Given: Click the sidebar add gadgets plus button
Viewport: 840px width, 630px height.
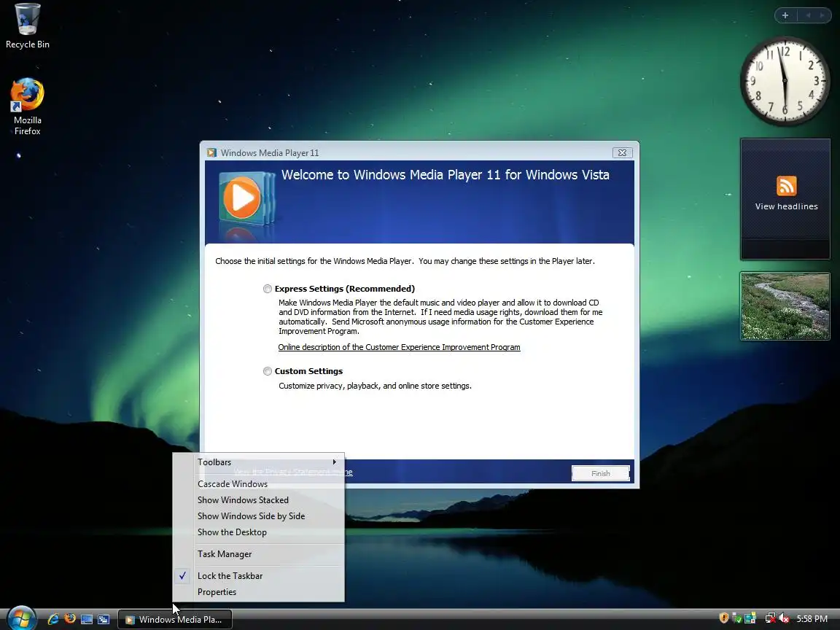Looking at the screenshot, I should pyautogui.click(x=785, y=15).
